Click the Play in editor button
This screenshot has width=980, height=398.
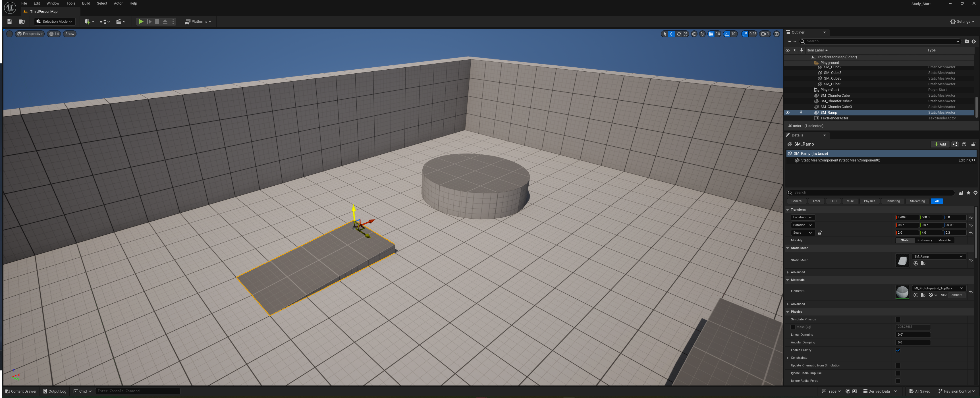[141, 22]
